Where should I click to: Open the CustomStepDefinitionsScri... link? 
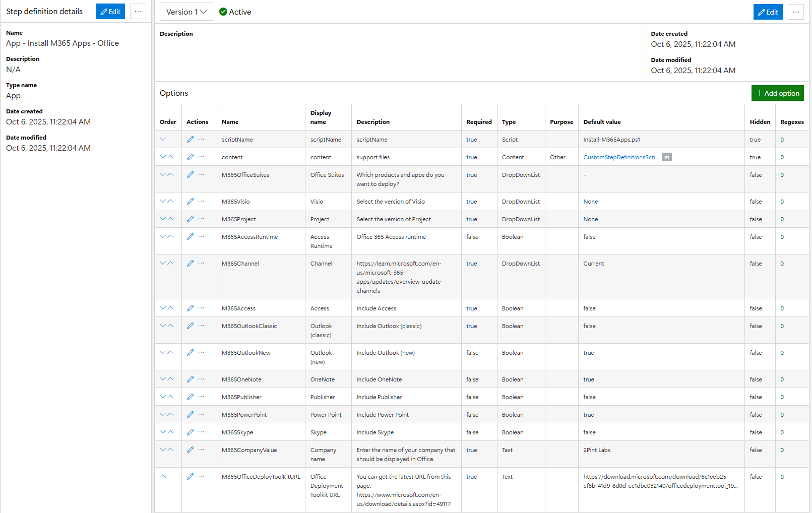point(621,157)
